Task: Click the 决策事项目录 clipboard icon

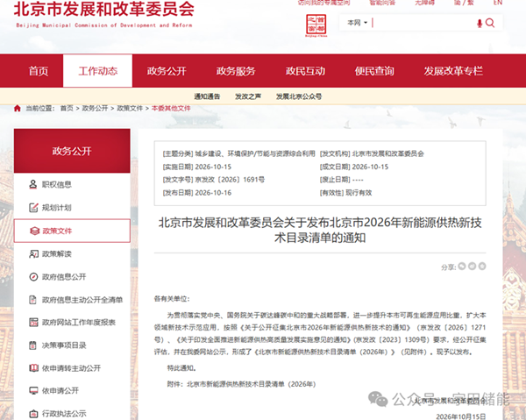Action: pos(33,345)
